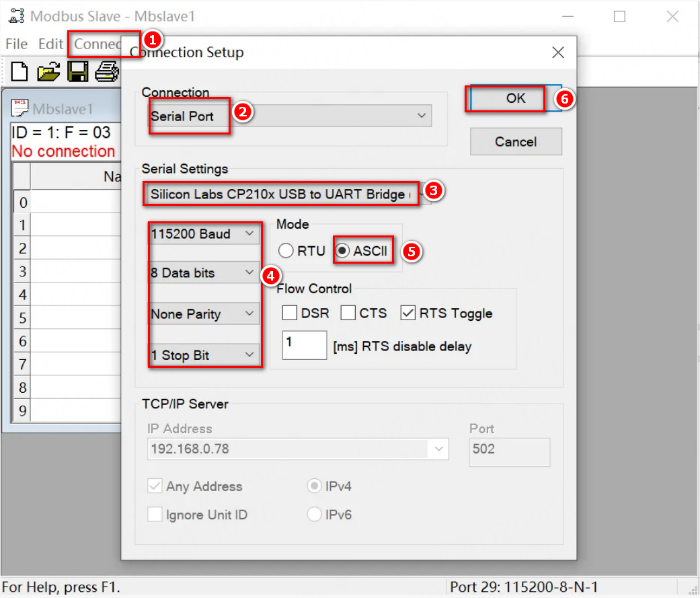Viewport: 700px width, 598px height.
Task: Click the New document toolbar icon
Action: [x=20, y=71]
